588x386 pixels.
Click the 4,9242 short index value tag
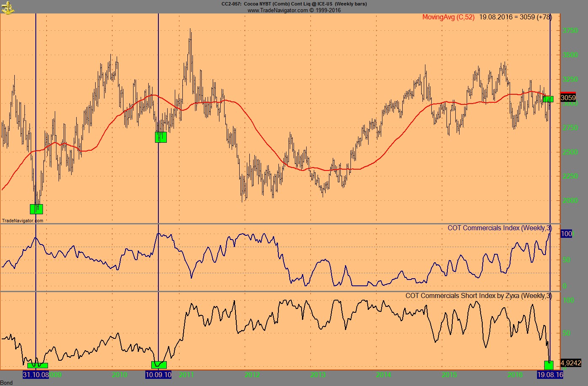571,363
